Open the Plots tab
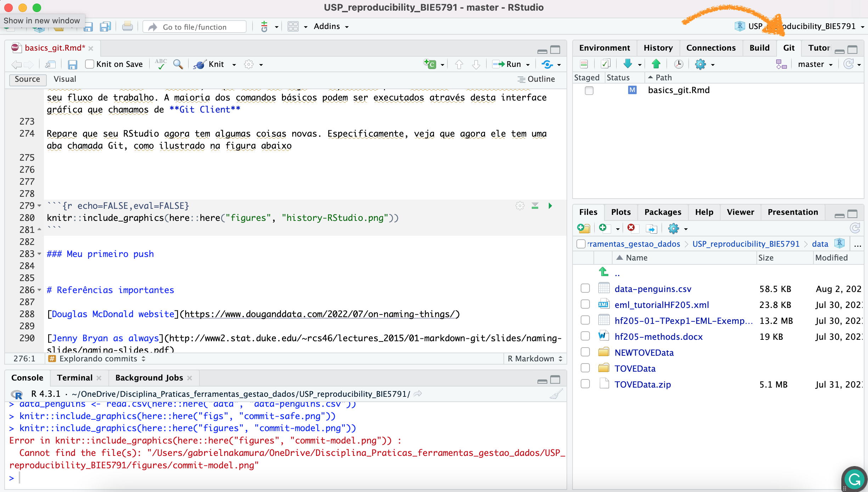The width and height of the screenshot is (868, 492). [x=621, y=212]
